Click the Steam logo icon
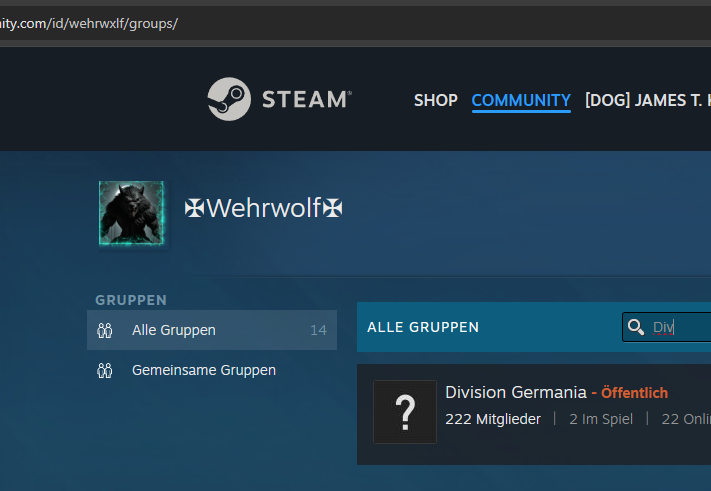Image resolution: width=711 pixels, height=491 pixels. coord(229,100)
